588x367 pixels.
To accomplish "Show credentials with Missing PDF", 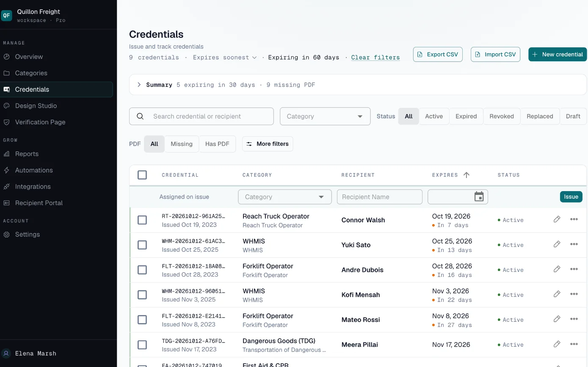I will 182,144.
